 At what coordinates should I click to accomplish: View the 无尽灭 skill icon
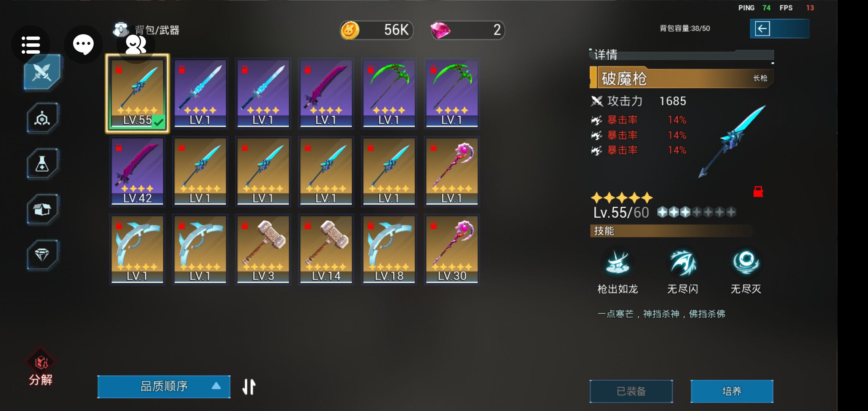click(745, 263)
